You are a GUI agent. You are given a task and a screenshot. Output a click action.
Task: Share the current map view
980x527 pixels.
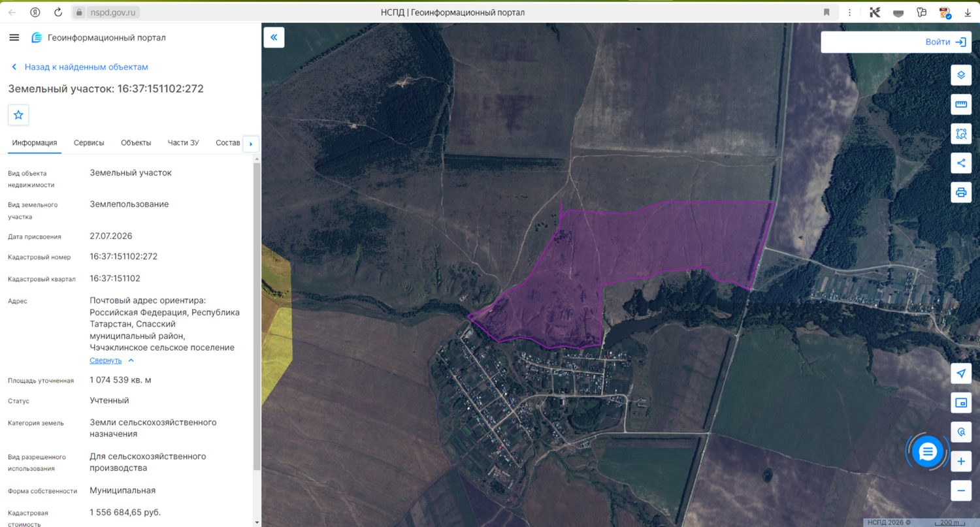click(961, 163)
